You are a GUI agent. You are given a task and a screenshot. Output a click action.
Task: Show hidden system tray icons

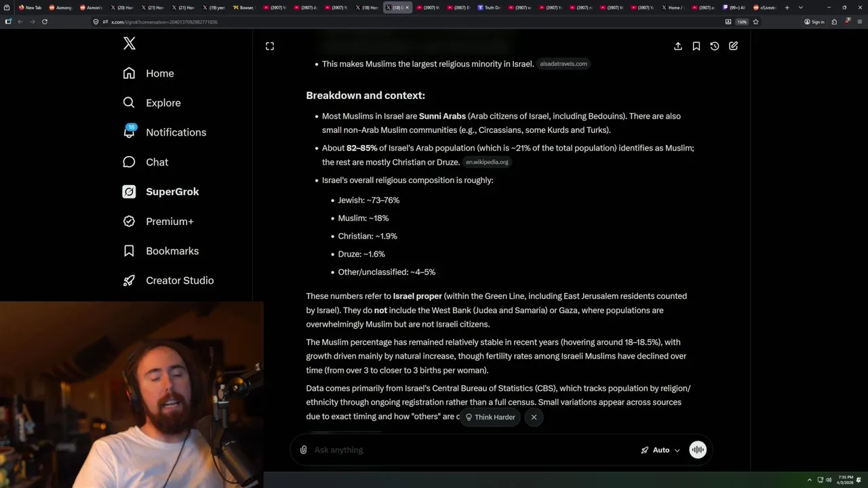tap(809, 480)
